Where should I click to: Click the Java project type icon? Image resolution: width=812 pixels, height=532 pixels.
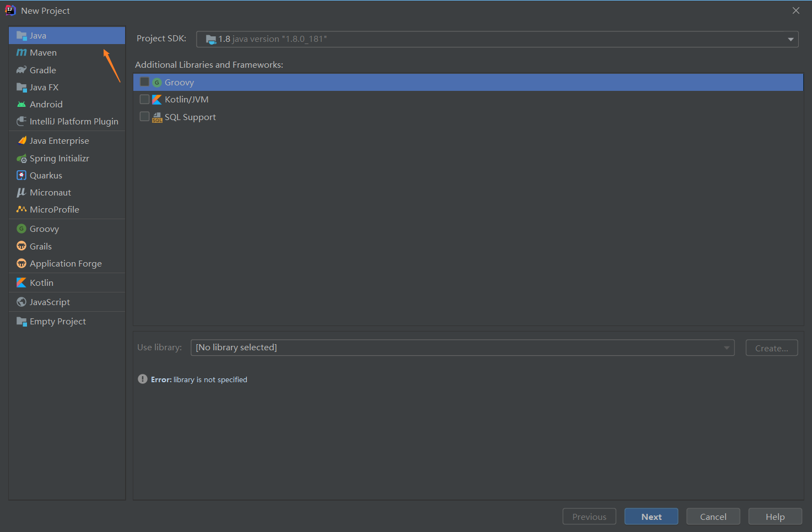pos(21,36)
